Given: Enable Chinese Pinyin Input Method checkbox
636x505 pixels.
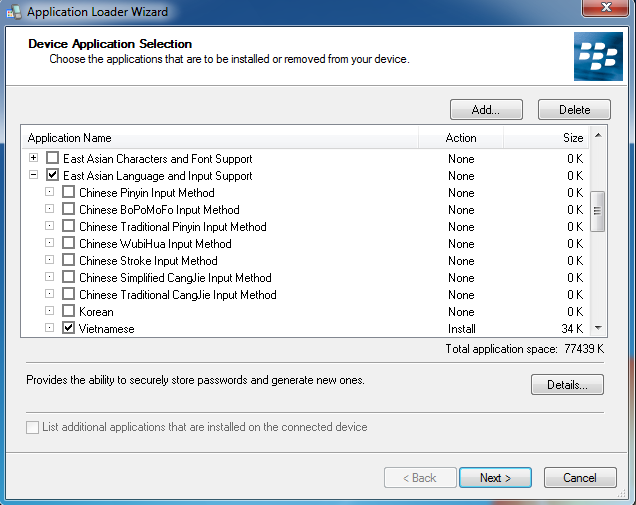Looking at the screenshot, I should pos(68,192).
